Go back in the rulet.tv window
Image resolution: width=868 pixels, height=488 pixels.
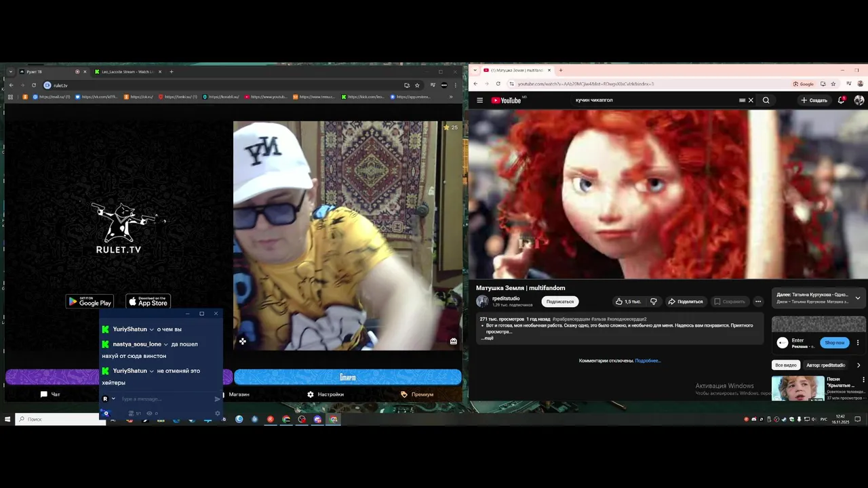(x=11, y=85)
